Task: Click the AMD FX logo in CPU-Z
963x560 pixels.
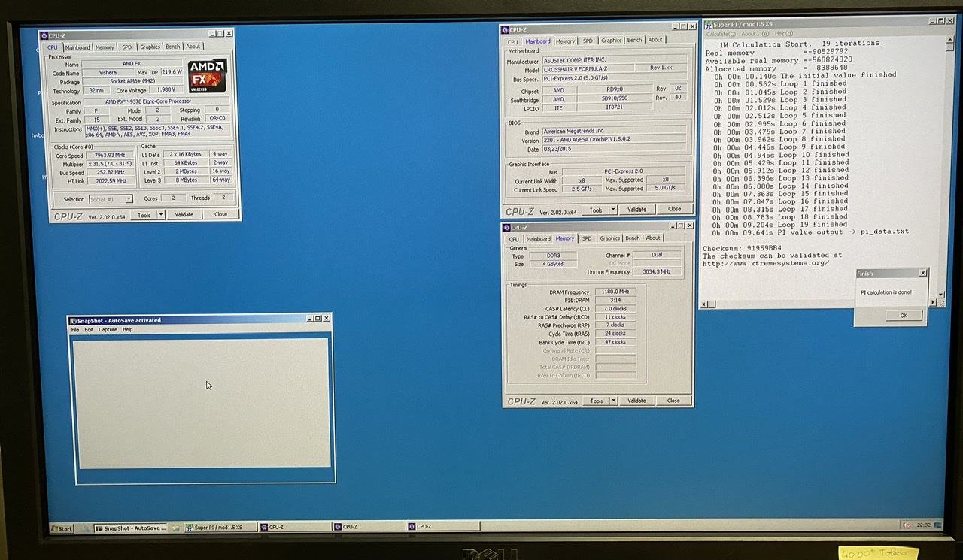Action: 207,76
